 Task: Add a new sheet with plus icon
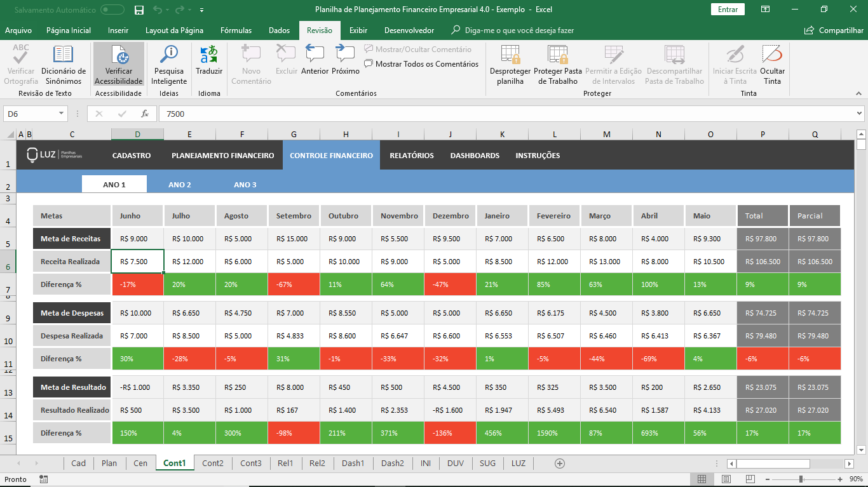560,464
